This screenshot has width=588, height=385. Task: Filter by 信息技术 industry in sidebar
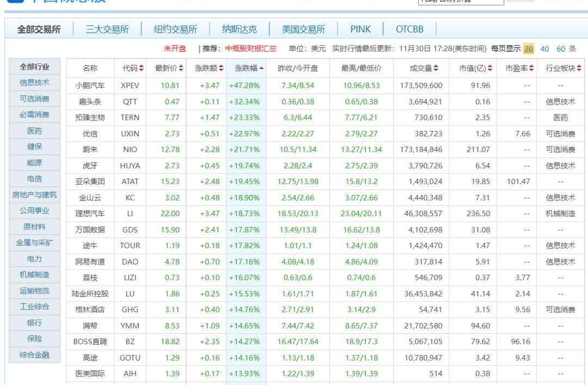point(34,83)
